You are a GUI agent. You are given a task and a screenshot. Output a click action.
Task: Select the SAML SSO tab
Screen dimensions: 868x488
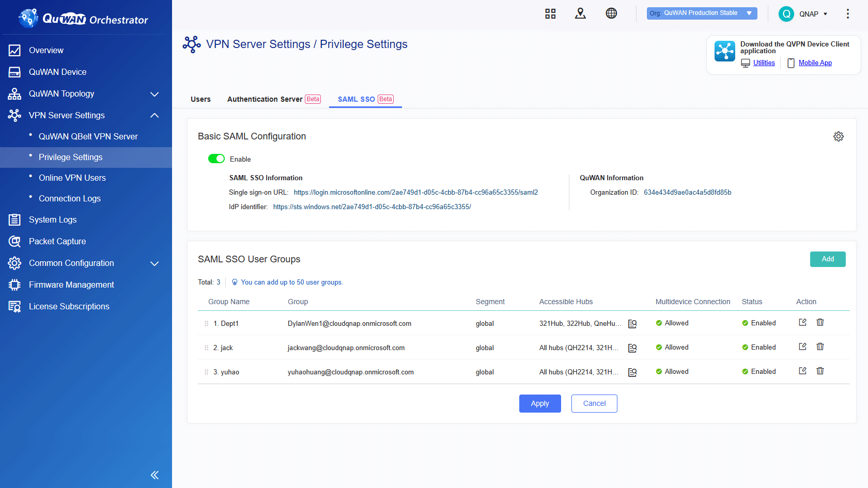pyautogui.click(x=365, y=99)
